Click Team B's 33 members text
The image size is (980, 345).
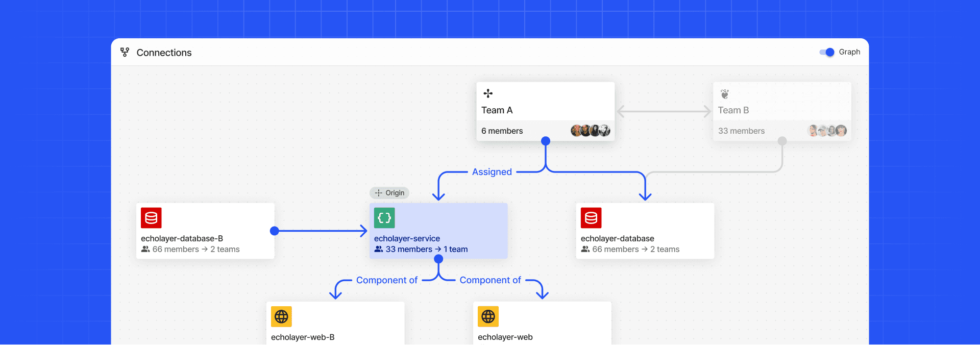coord(741,131)
